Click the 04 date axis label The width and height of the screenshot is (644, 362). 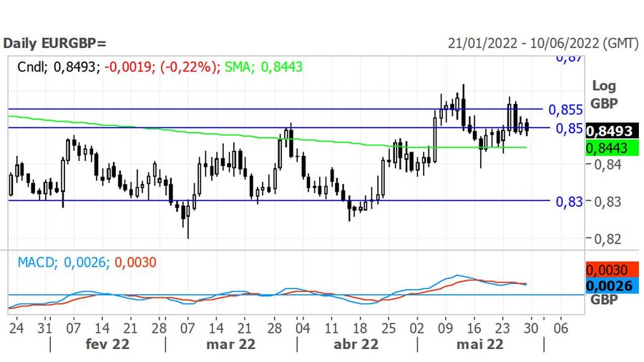pos(303,328)
